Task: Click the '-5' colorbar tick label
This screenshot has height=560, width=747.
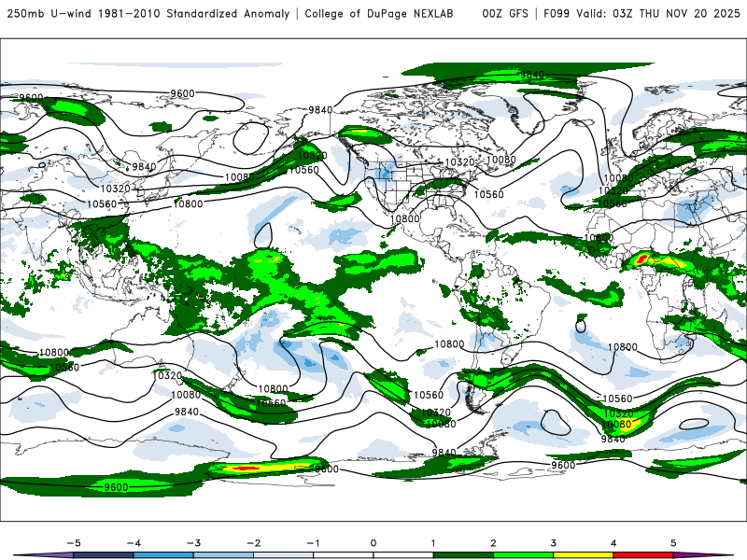Action: pyautogui.click(x=74, y=543)
